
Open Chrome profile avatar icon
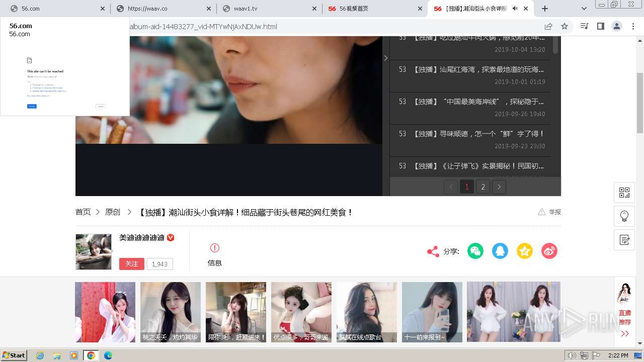(617, 26)
